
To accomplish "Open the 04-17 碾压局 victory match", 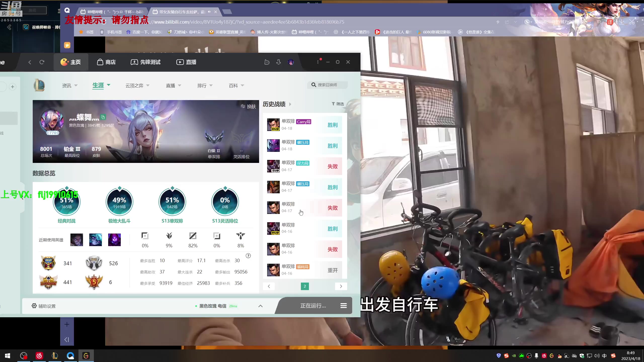I will tap(304, 187).
